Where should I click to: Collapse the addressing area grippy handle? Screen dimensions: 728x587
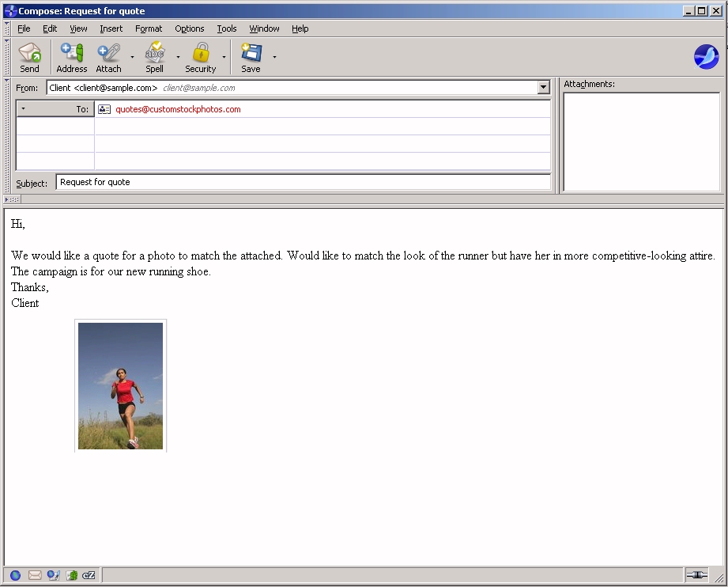pyautogui.click(x=6, y=135)
